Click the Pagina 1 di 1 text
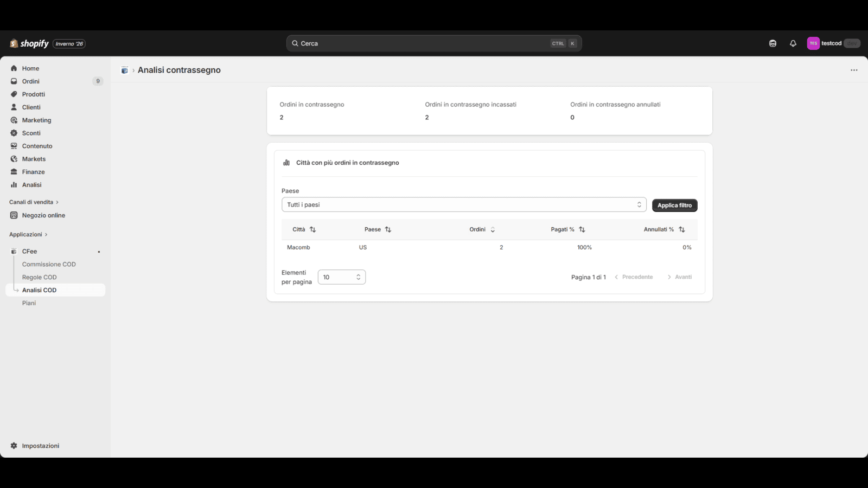 coord(589,277)
